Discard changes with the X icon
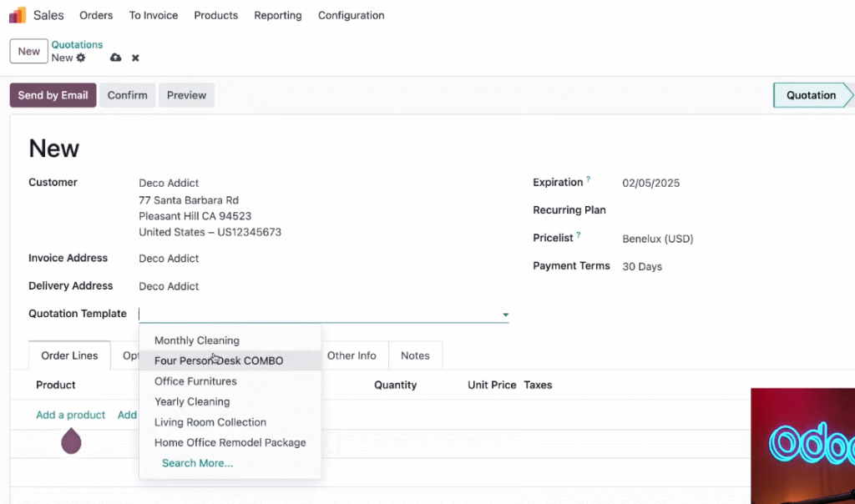The image size is (855, 504). click(x=135, y=58)
